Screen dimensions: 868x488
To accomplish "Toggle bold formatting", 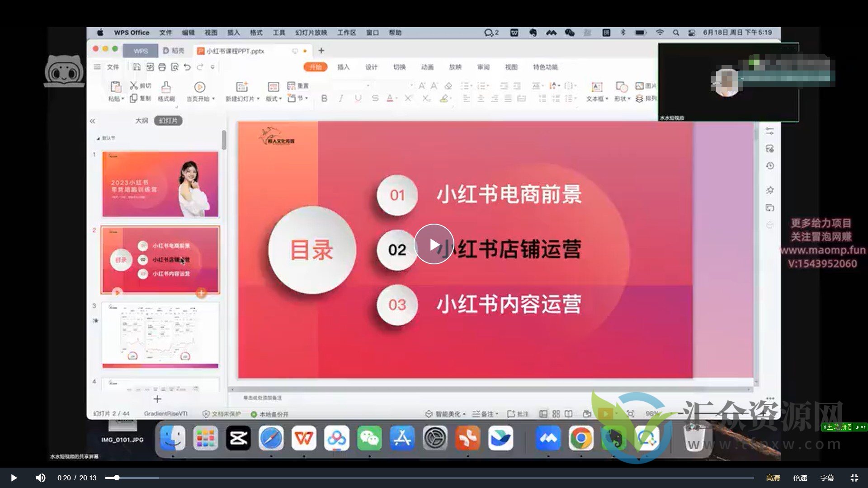I will (324, 99).
